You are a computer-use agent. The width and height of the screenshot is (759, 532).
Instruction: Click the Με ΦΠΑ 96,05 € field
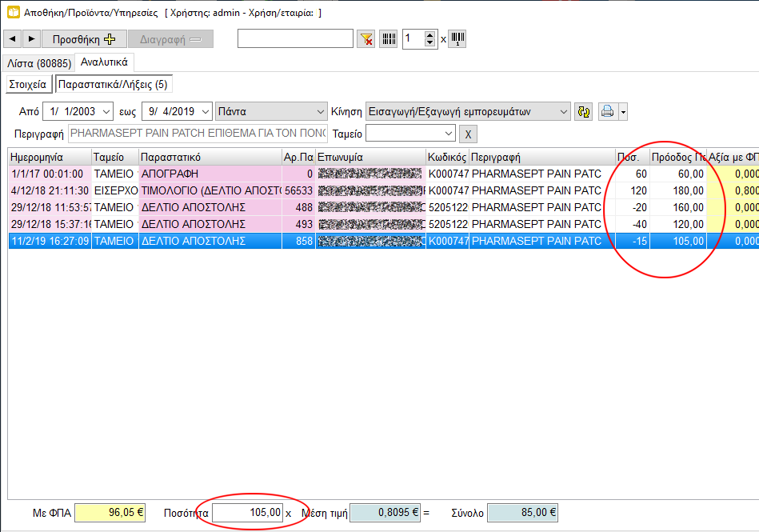point(110,513)
